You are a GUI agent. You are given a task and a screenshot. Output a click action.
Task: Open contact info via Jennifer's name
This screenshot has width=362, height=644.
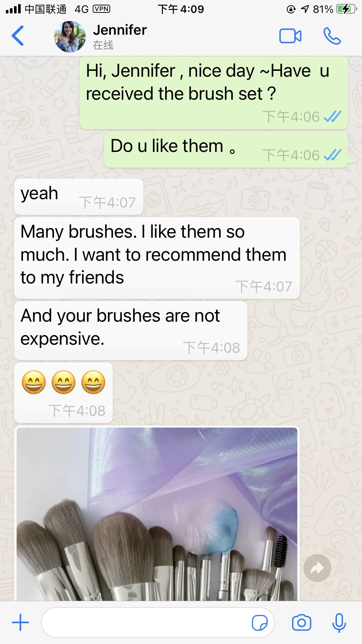(x=120, y=30)
